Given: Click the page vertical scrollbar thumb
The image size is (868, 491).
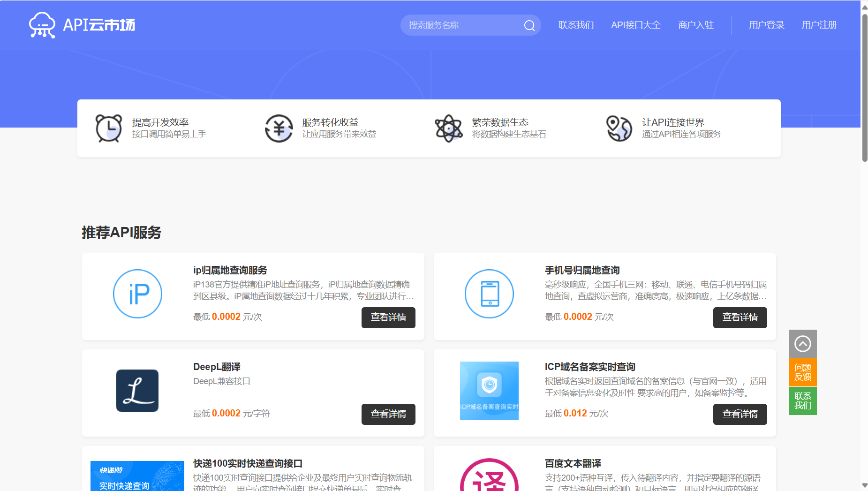Looking at the screenshot, I should click(864, 87).
